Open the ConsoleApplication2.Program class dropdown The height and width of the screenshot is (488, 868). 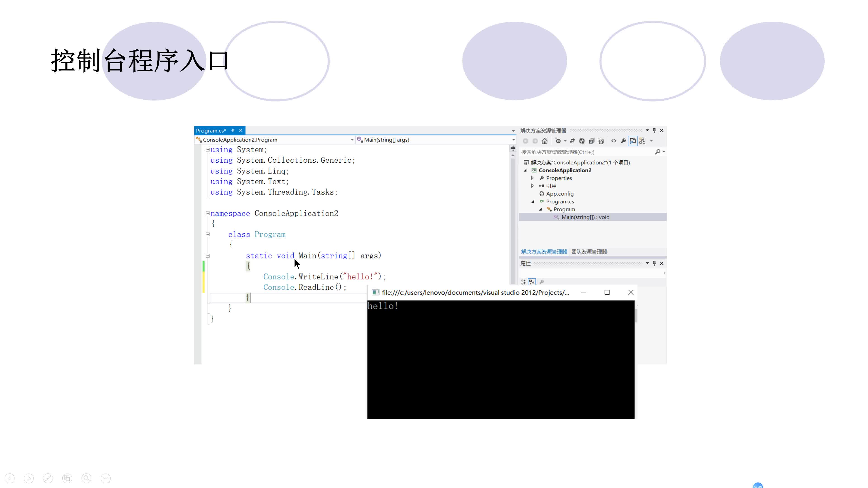click(x=352, y=140)
